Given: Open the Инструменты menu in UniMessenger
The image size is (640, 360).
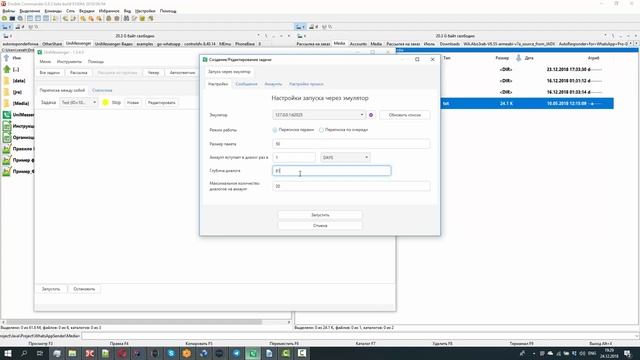Looking at the screenshot, I should pyautogui.click(x=69, y=62).
